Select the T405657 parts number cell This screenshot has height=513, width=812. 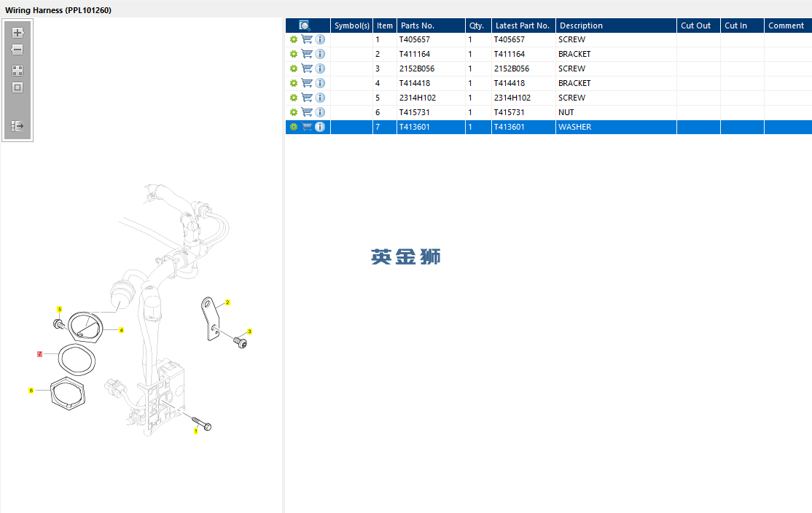[x=431, y=39]
